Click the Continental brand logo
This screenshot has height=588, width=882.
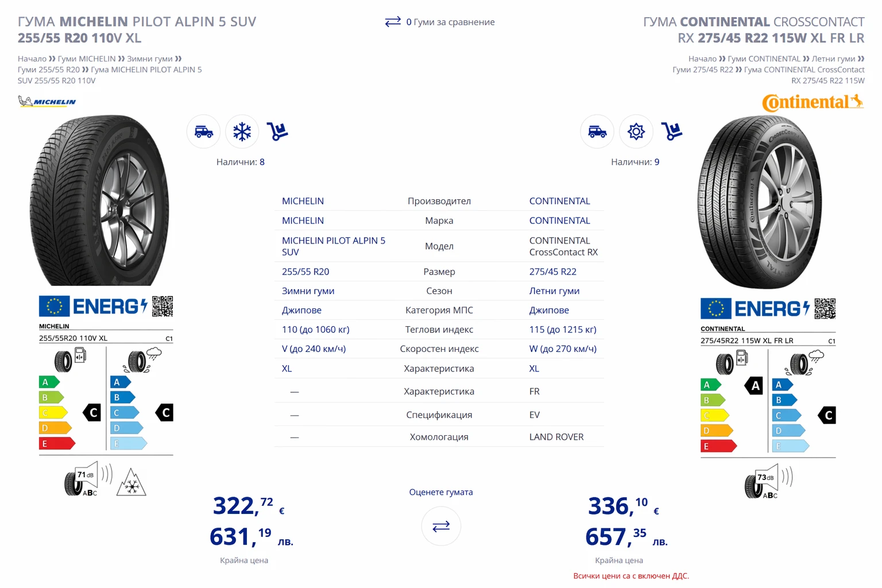[x=812, y=102]
